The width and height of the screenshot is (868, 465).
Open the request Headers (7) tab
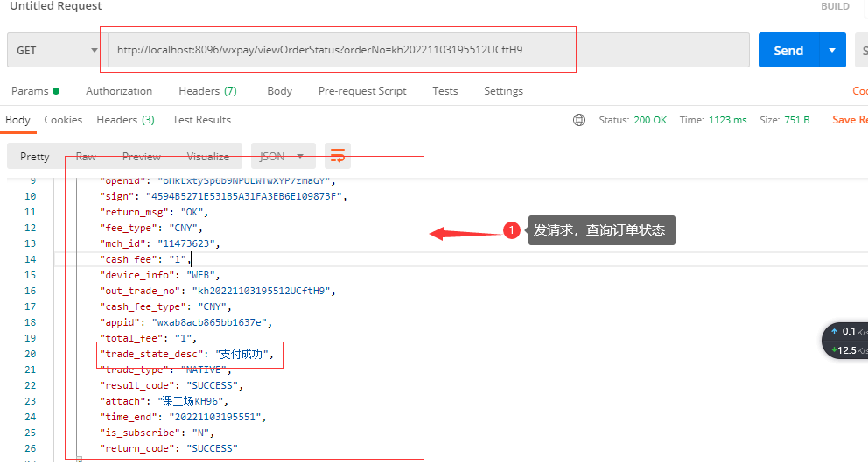(207, 91)
